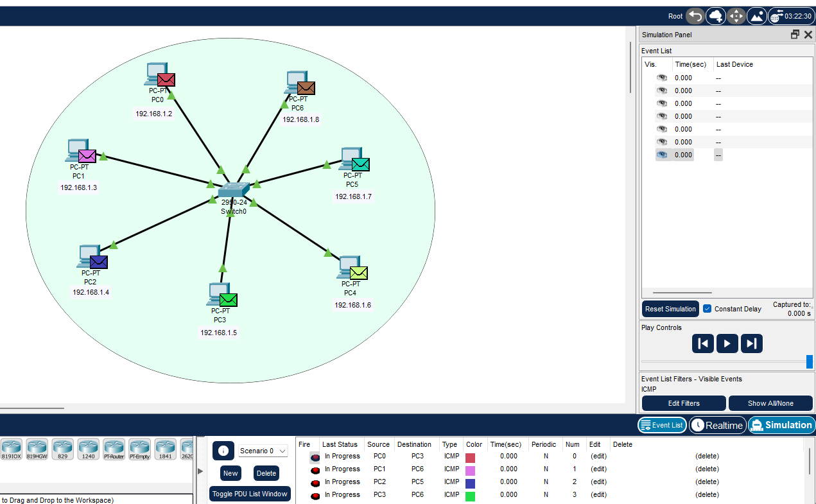Select the 1841 router icon

(x=165, y=449)
